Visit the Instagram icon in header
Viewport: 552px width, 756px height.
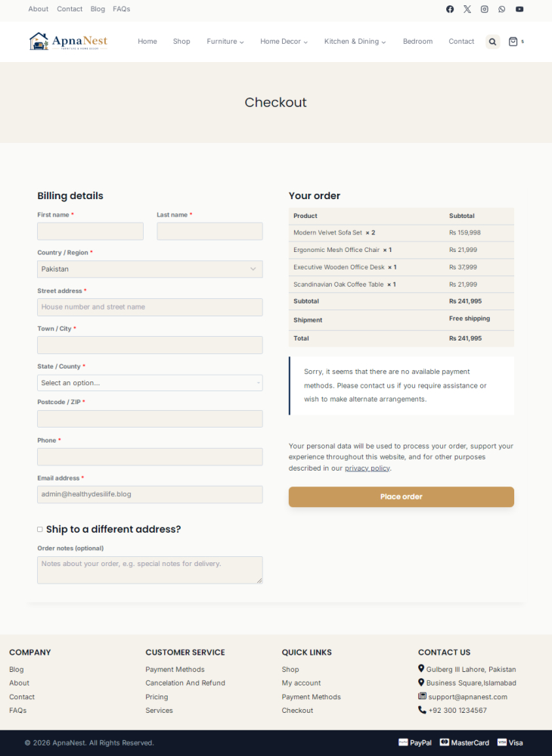[485, 9]
